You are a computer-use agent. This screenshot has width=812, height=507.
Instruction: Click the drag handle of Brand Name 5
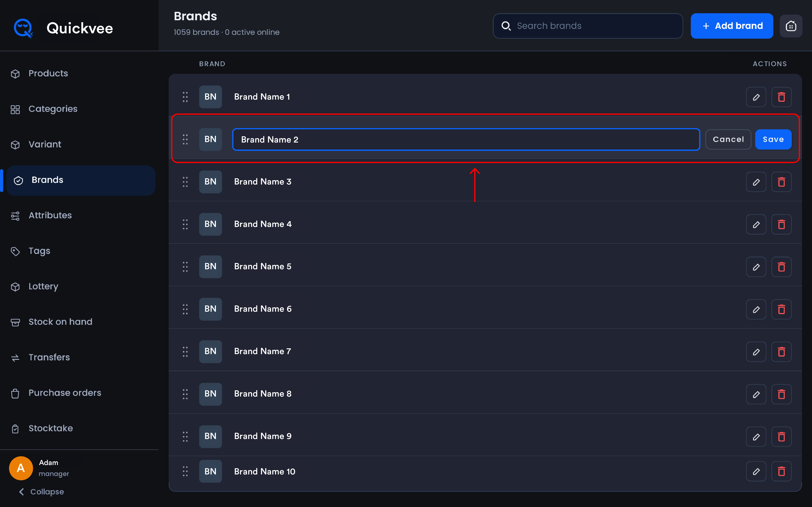click(185, 267)
